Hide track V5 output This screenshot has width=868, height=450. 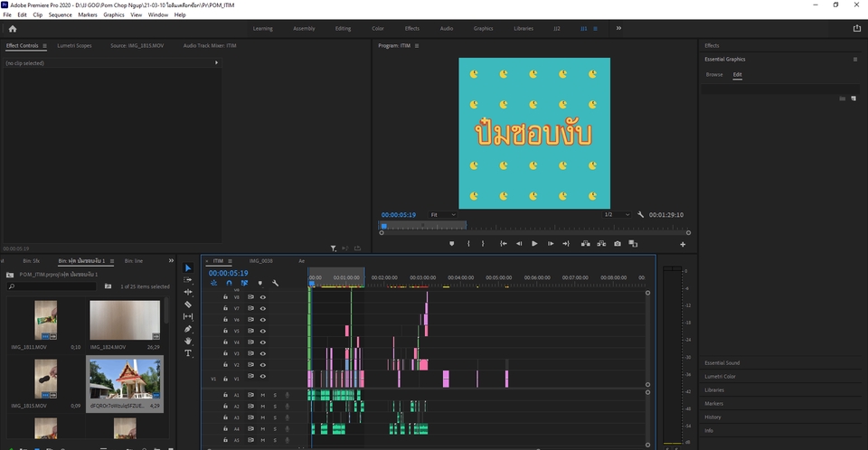(263, 331)
